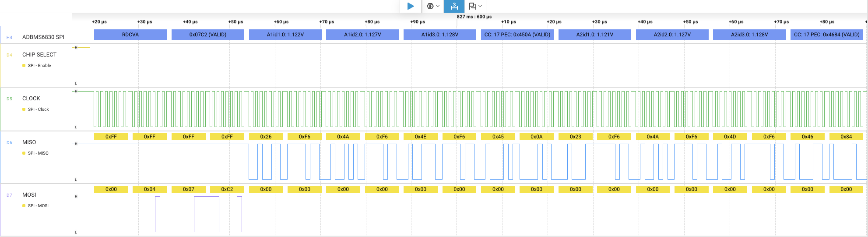Click the SPI - Clock analyzer tag
Viewport: 868px width, 237px height.
[x=39, y=110]
